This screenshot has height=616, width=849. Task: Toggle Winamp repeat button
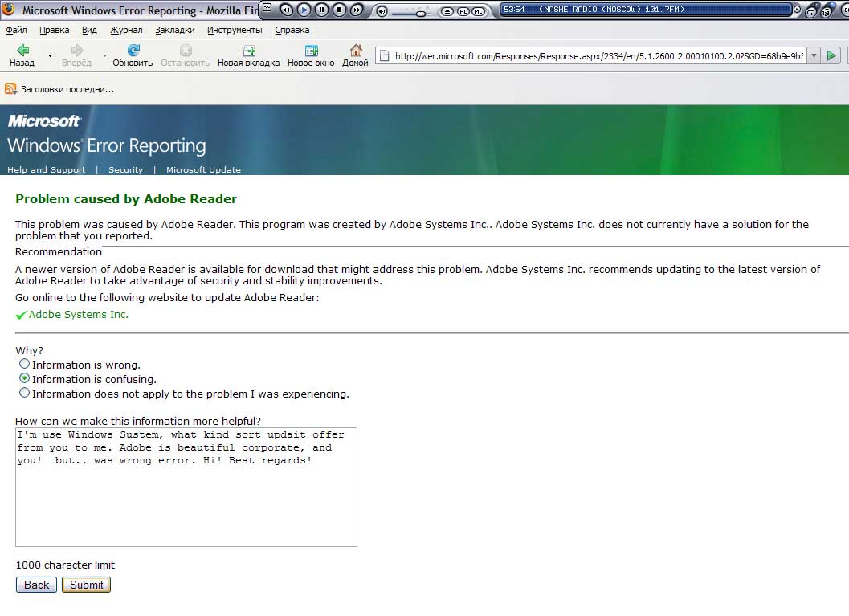[x=810, y=11]
